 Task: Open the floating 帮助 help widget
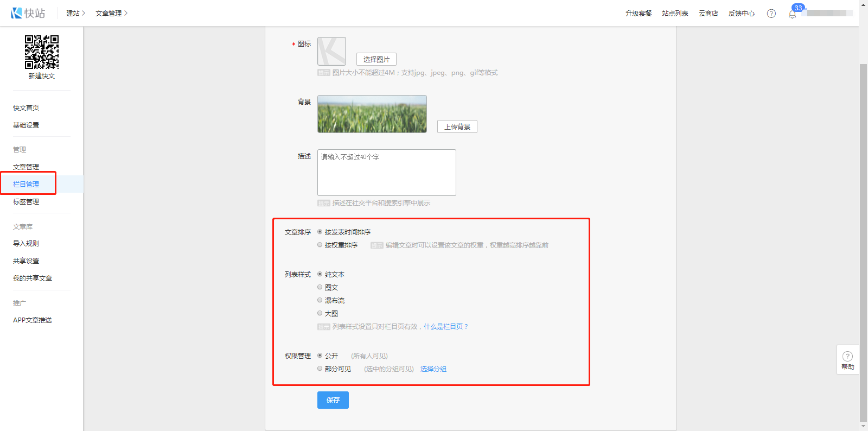pos(847,359)
